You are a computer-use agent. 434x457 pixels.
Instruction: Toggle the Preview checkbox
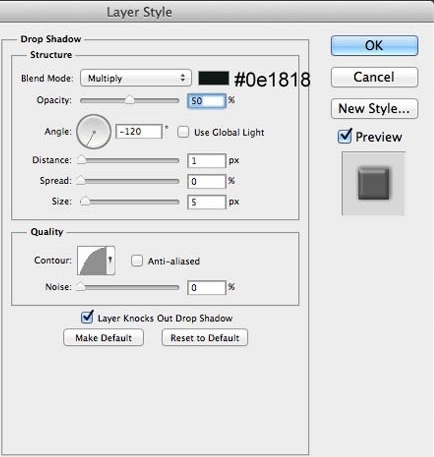coord(344,136)
